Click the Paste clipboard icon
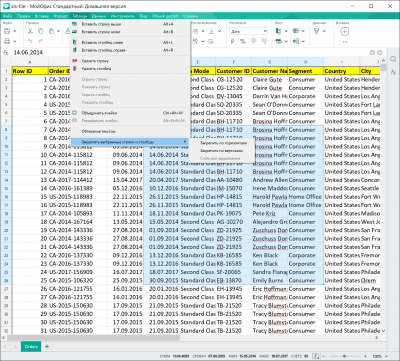The image size is (400, 361). click(x=51, y=31)
